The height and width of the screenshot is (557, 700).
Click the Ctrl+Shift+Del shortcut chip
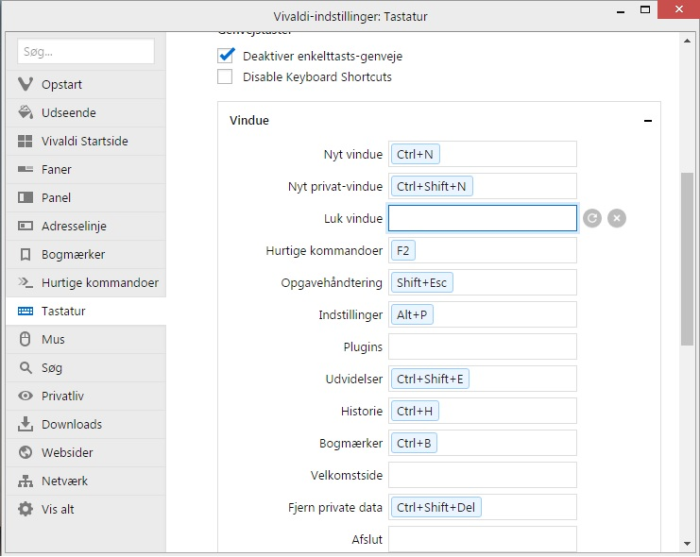tap(436, 507)
